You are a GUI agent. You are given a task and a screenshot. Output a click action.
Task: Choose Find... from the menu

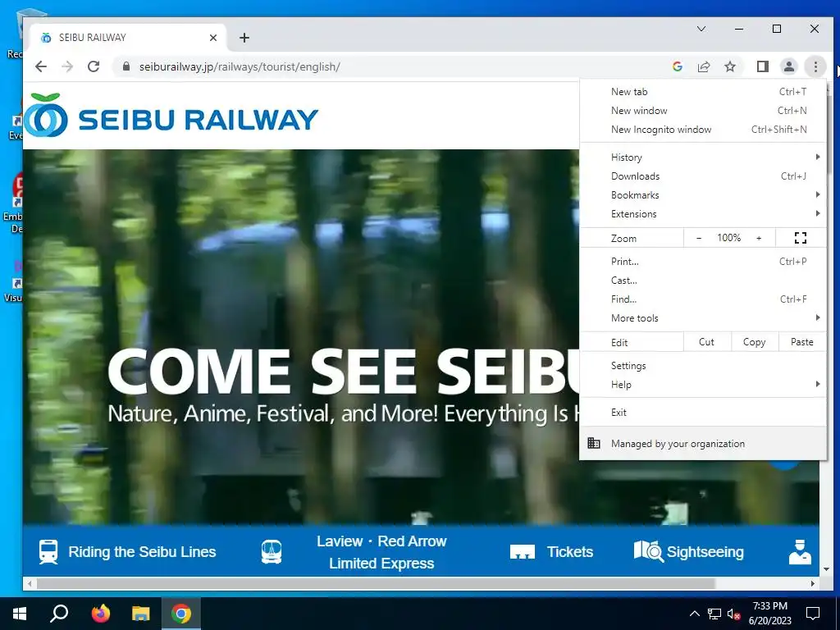(703, 299)
